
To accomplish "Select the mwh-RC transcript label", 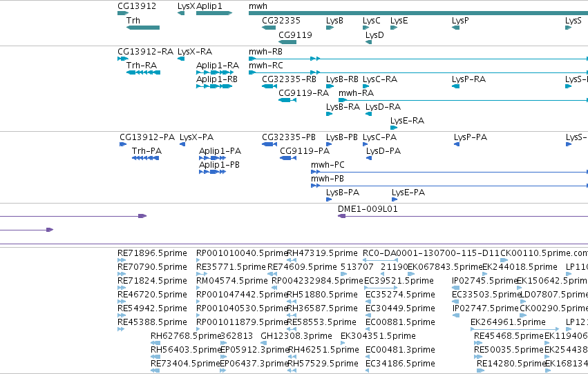I will point(266,65).
